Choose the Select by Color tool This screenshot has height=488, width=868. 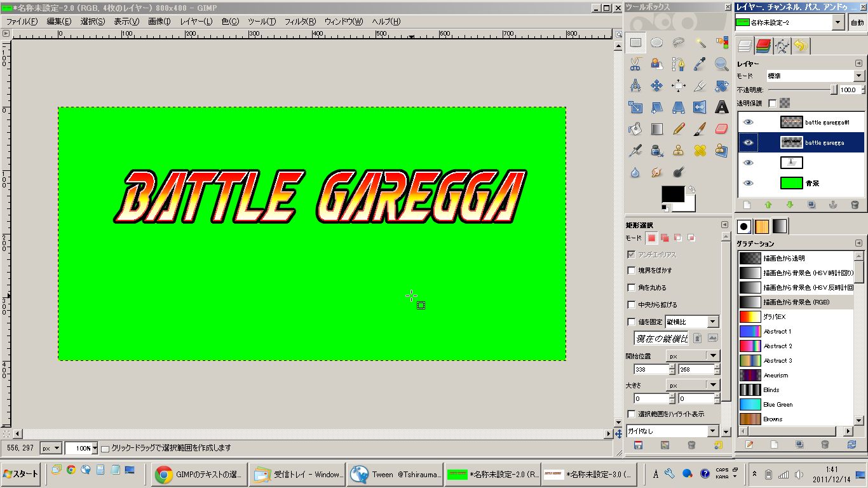click(x=722, y=43)
